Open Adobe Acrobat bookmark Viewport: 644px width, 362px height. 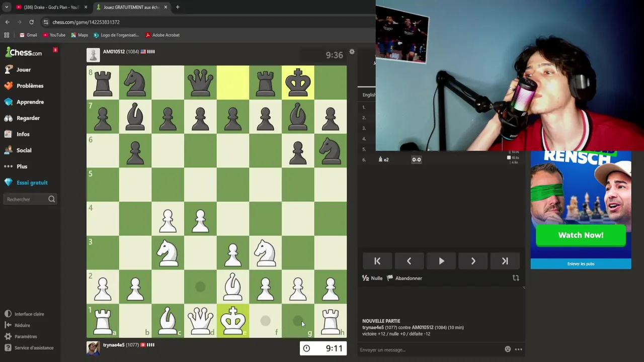point(163,35)
